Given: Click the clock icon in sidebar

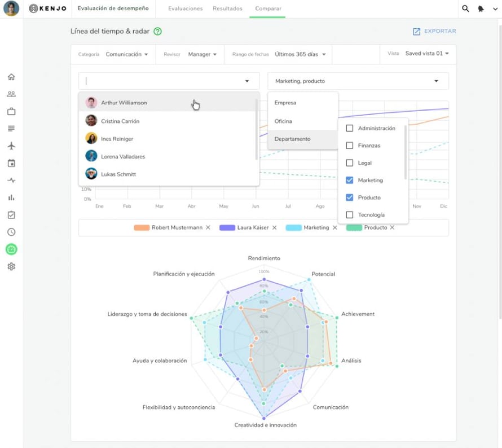Looking at the screenshot, I should tap(11, 232).
